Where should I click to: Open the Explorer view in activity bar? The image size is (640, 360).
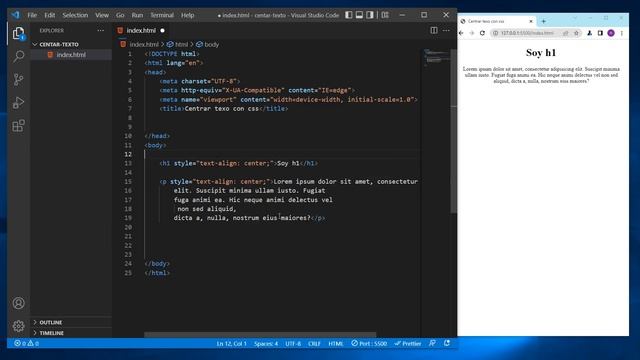tap(18, 33)
